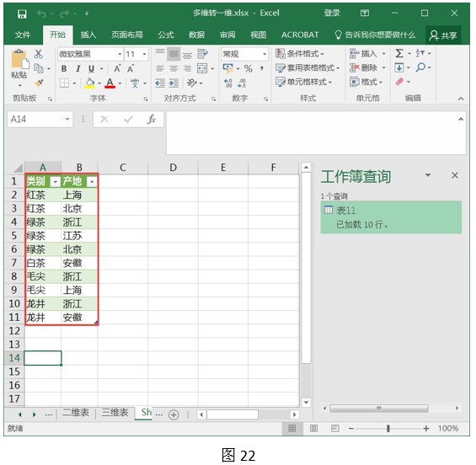The height and width of the screenshot is (465, 476).
Task: Click the 共享 share button
Action: (443, 35)
